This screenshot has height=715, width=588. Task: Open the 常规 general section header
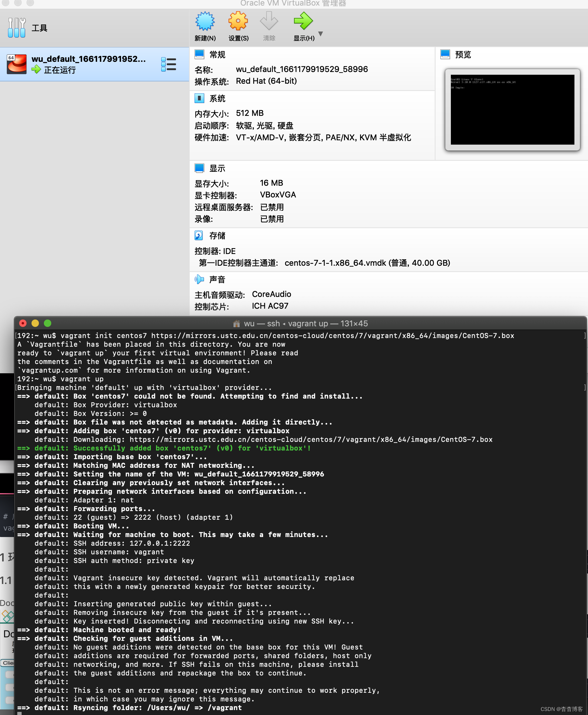pyautogui.click(x=217, y=55)
